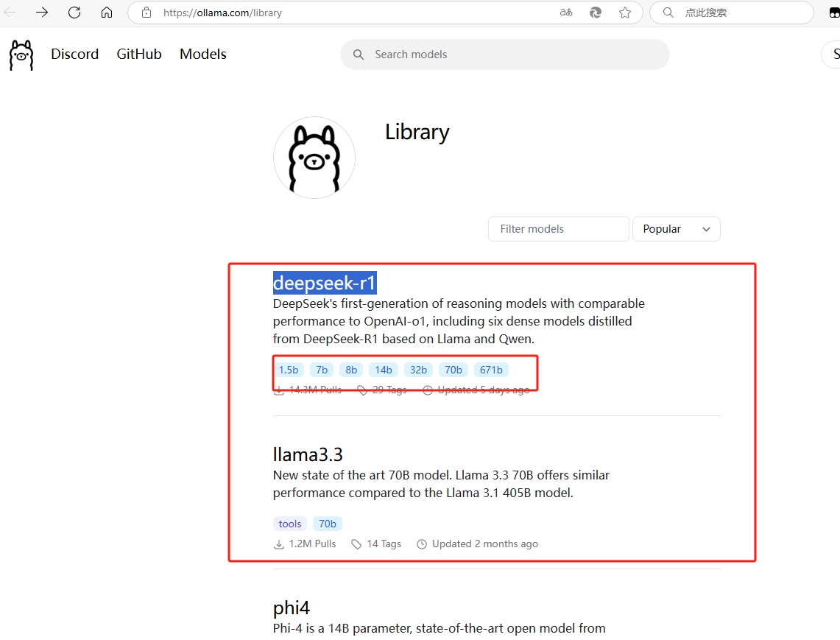Click into the browser search box
Screen dimensions: 840x640
(732, 13)
